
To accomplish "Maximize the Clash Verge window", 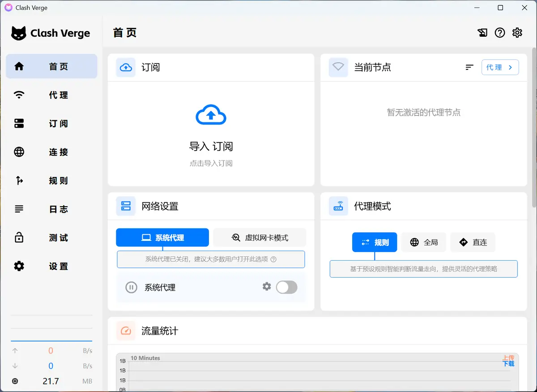I will (x=500, y=8).
